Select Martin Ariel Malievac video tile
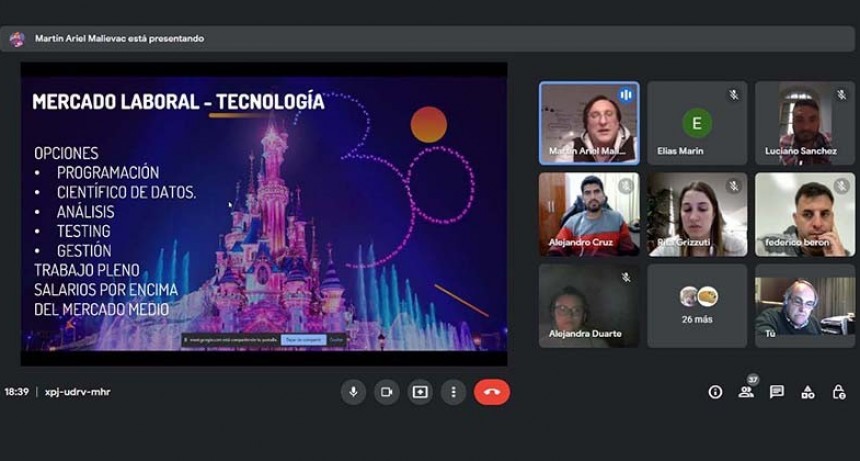 click(x=589, y=123)
